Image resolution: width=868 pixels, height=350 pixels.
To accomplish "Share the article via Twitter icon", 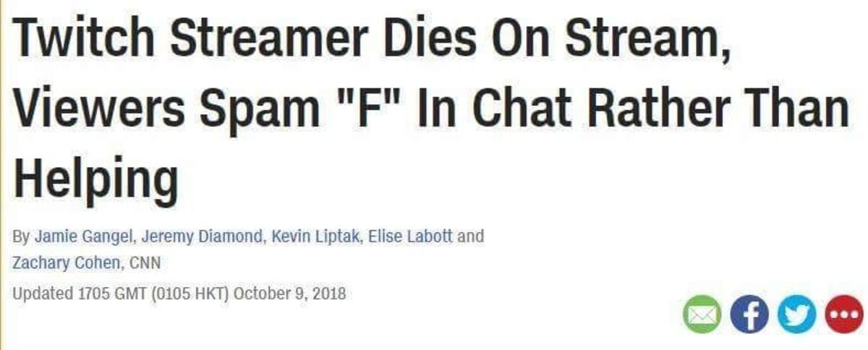I will point(795,315).
